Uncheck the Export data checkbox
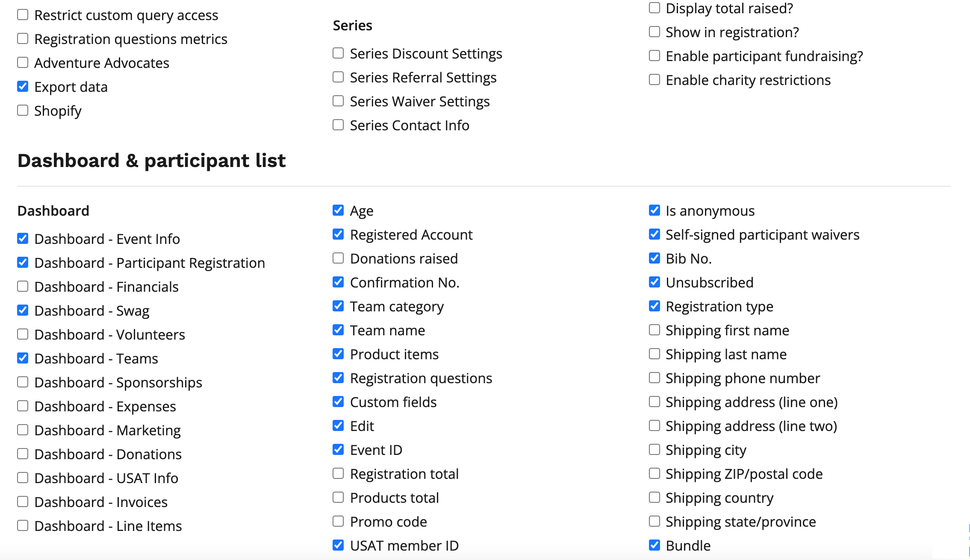This screenshot has height=560, width=970. [23, 87]
